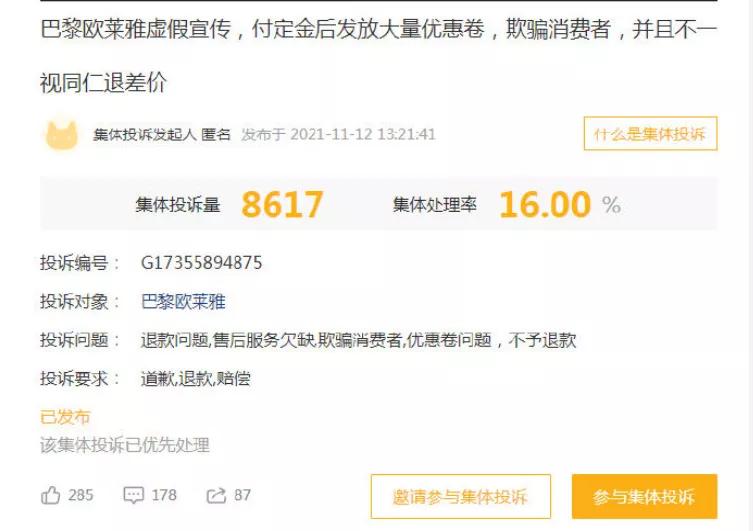Click the comment count 178
This screenshot has width=753, height=531.
point(164,495)
